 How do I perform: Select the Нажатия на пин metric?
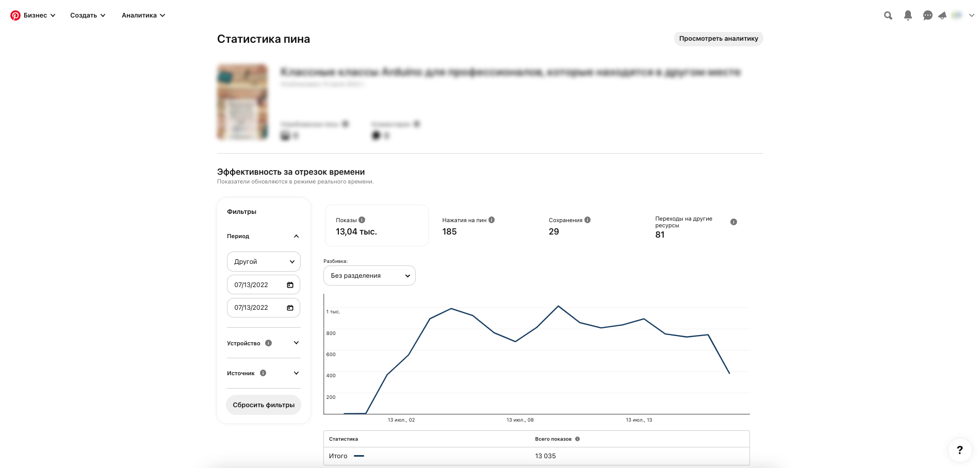(x=468, y=226)
